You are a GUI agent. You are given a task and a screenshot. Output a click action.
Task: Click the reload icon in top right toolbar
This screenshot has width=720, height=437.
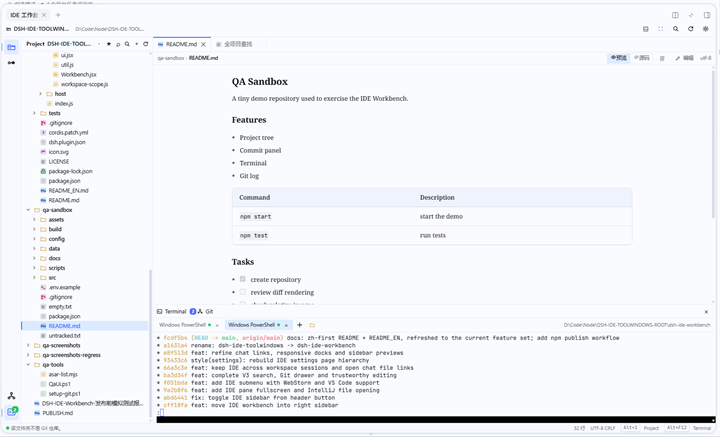[691, 29]
